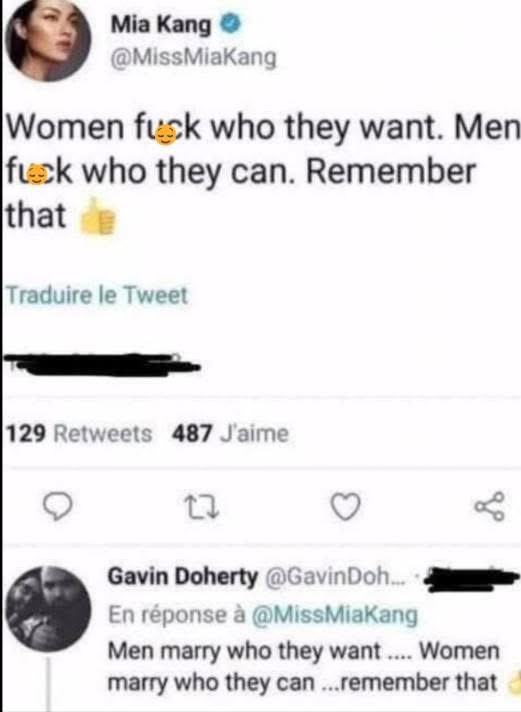Click the thumbs up emoji after 'that'
Screen dimensions: 521x712
click(98, 218)
